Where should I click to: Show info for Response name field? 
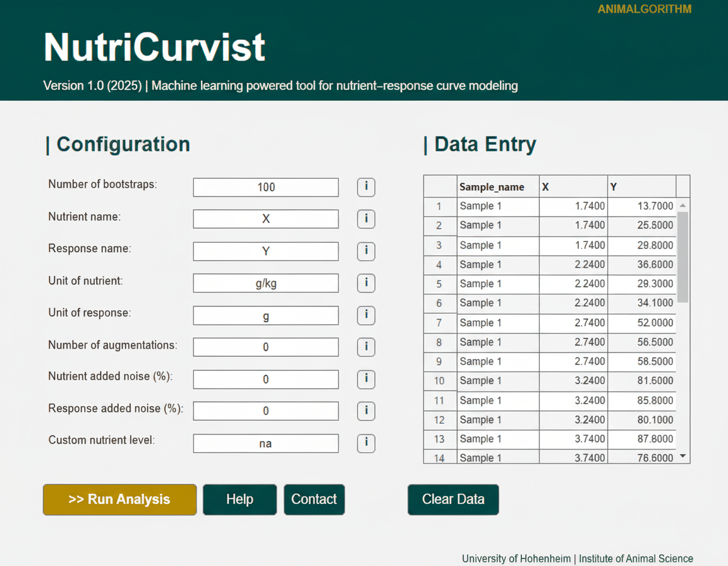tap(366, 251)
